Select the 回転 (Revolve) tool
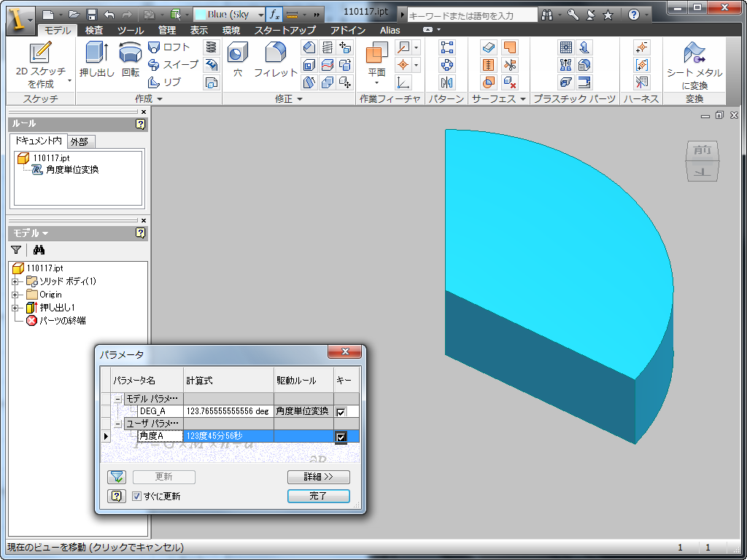This screenshot has height=560, width=747. (x=131, y=52)
